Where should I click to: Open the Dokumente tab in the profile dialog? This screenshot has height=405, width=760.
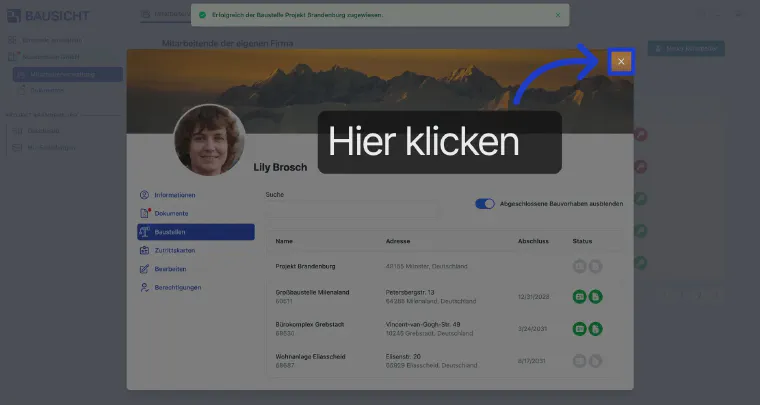196,213
